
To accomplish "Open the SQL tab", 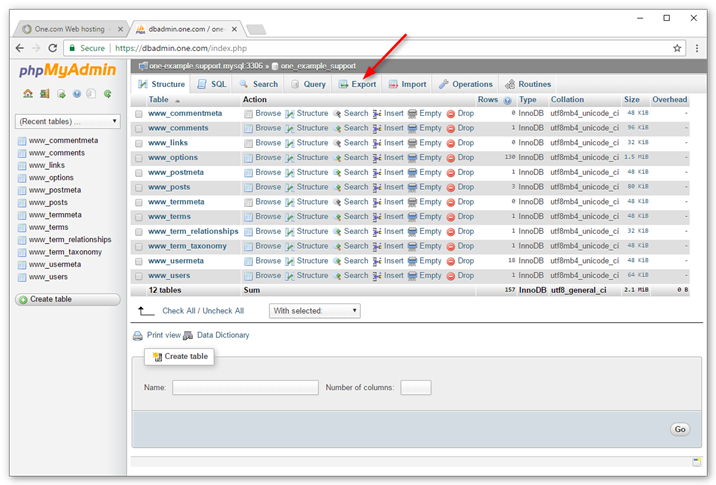I will pos(212,84).
